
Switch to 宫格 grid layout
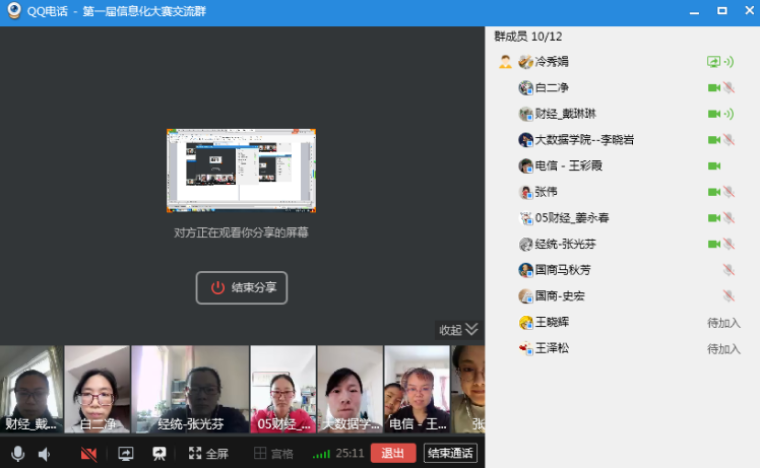coord(274,454)
